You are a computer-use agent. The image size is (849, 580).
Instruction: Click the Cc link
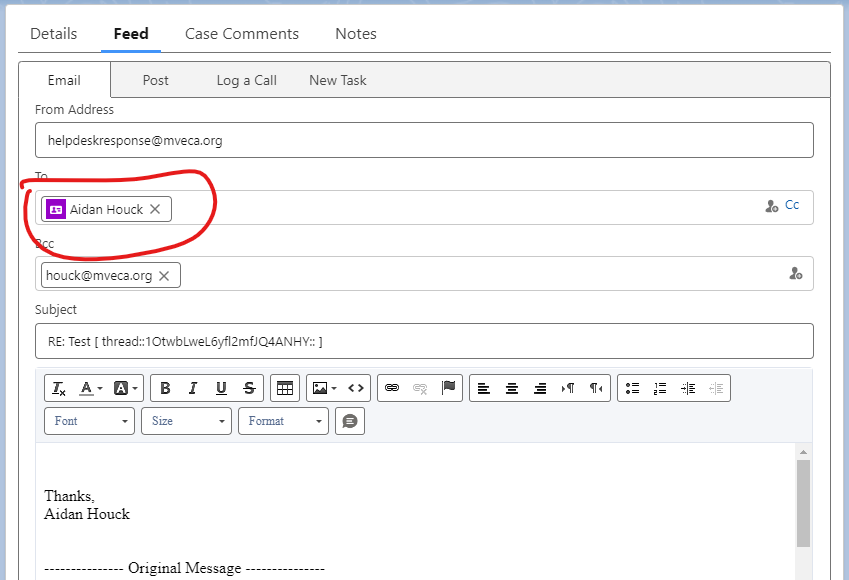(x=792, y=205)
